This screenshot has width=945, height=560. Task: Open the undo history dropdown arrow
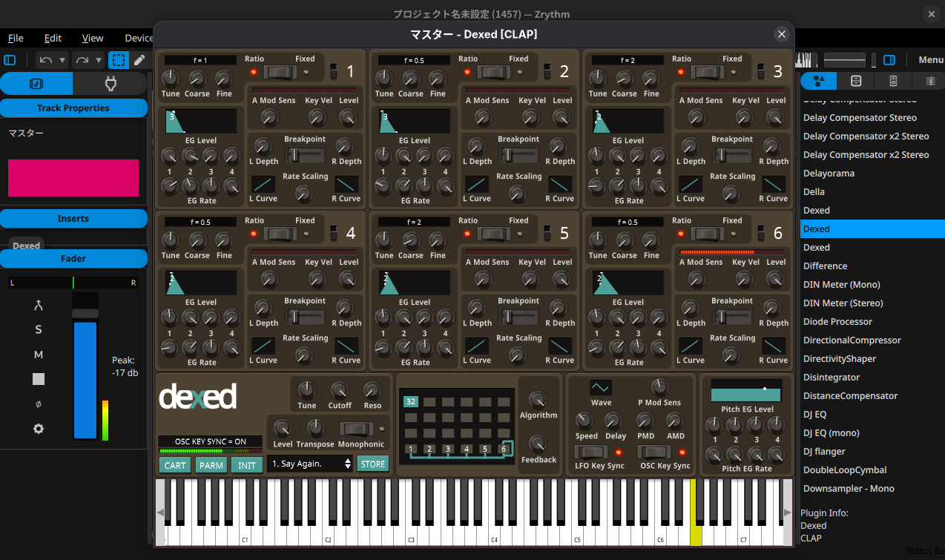click(62, 60)
